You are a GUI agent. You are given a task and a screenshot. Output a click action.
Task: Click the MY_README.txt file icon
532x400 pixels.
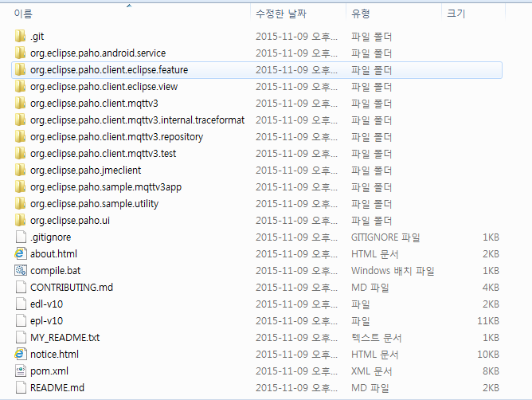21,338
